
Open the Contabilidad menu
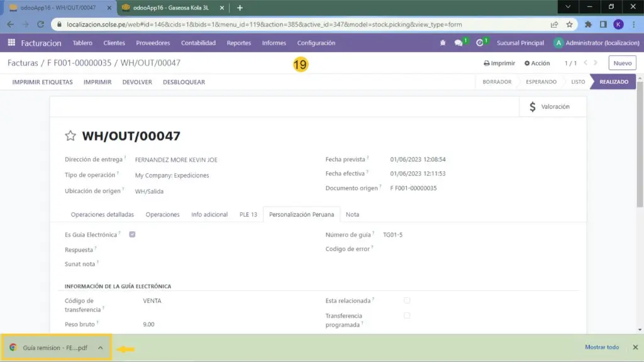coord(198,43)
